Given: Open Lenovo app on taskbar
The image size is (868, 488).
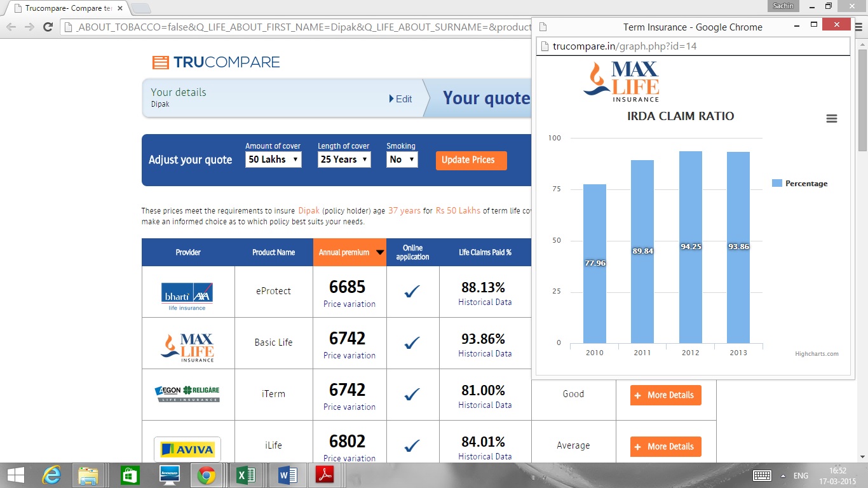Looking at the screenshot, I should [169, 475].
